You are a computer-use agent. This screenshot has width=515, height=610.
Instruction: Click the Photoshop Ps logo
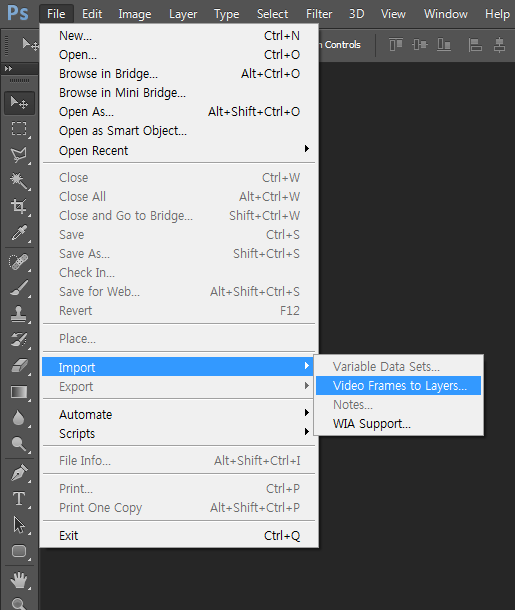click(x=18, y=13)
